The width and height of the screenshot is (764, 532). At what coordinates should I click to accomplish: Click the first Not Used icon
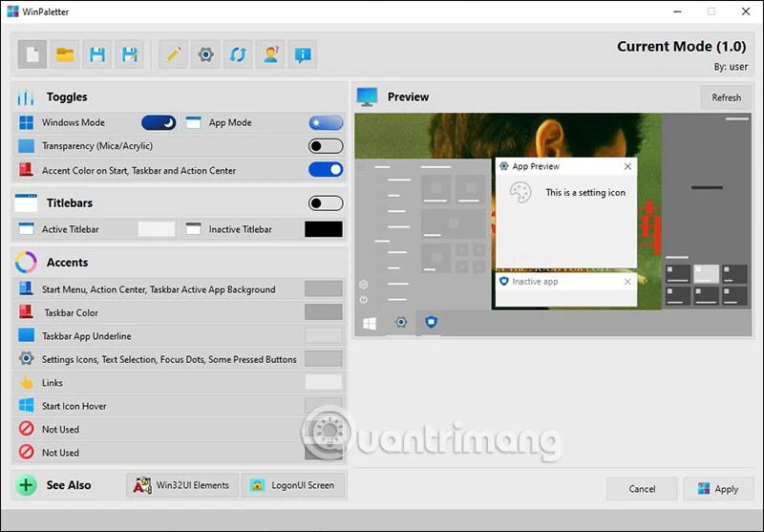[x=26, y=429]
